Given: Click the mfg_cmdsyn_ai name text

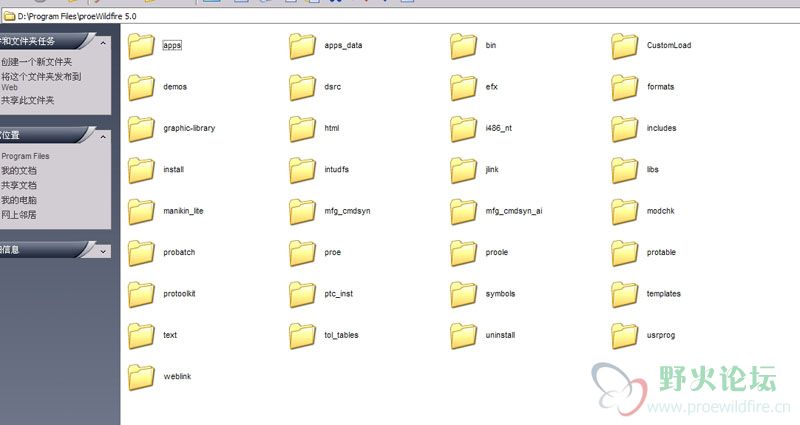Looking at the screenshot, I should click(x=514, y=211).
